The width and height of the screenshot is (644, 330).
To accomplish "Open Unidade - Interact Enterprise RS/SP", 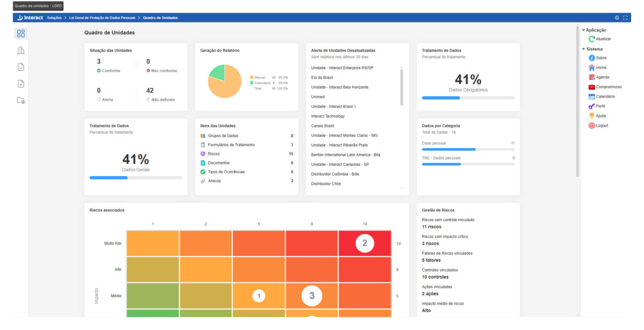I will [x=342, y=68].
